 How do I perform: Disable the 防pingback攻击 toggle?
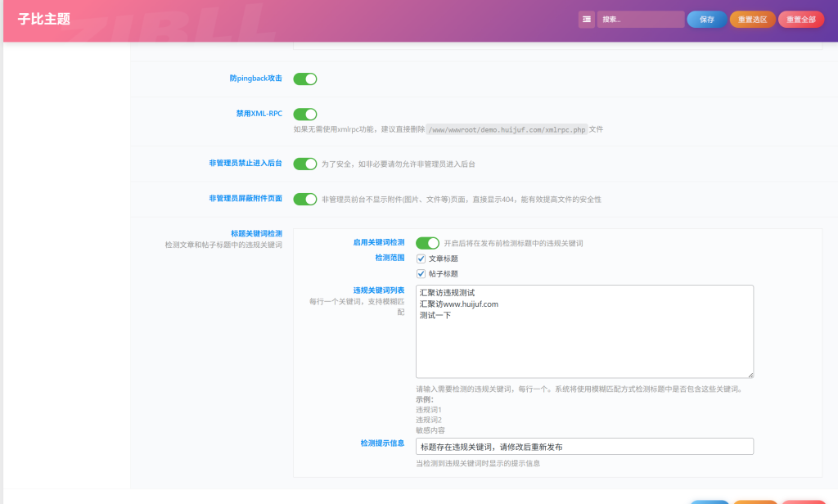pos(305,79)
